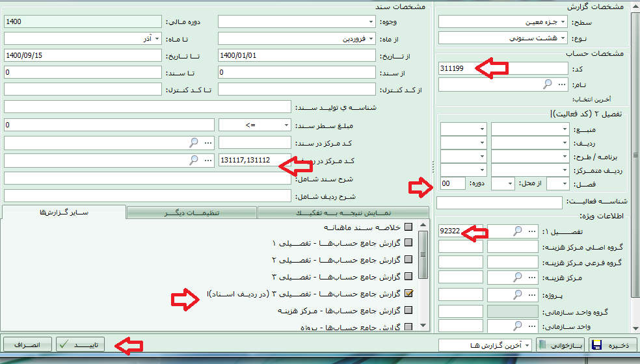Screen dimensions: 640x364
Task: Open the wide منبع dropdown
Action: coord(565,129)
